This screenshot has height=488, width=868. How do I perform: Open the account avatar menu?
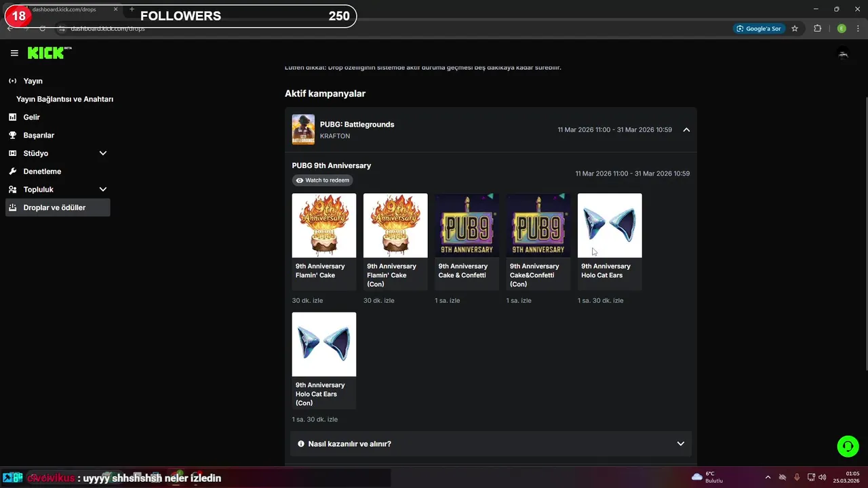(x=844, y=54)
